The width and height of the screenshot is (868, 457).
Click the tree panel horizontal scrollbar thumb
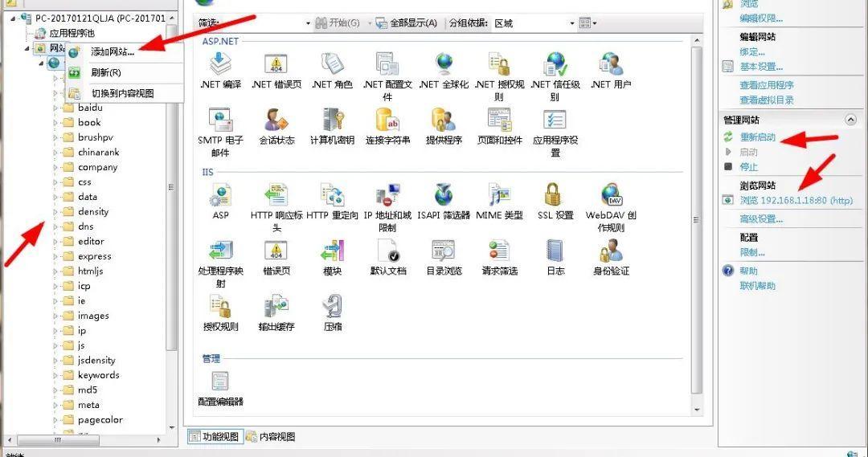pyautogui.click(x=59, y=440)
